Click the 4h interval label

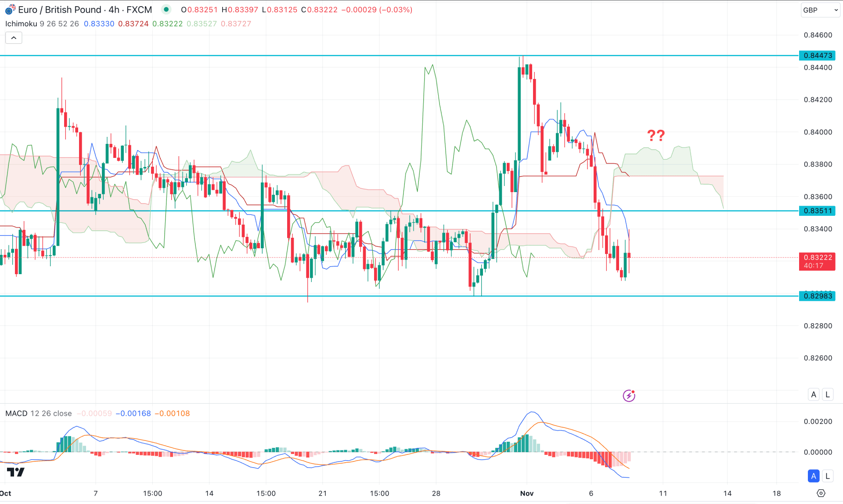click(x=114, y=10)
